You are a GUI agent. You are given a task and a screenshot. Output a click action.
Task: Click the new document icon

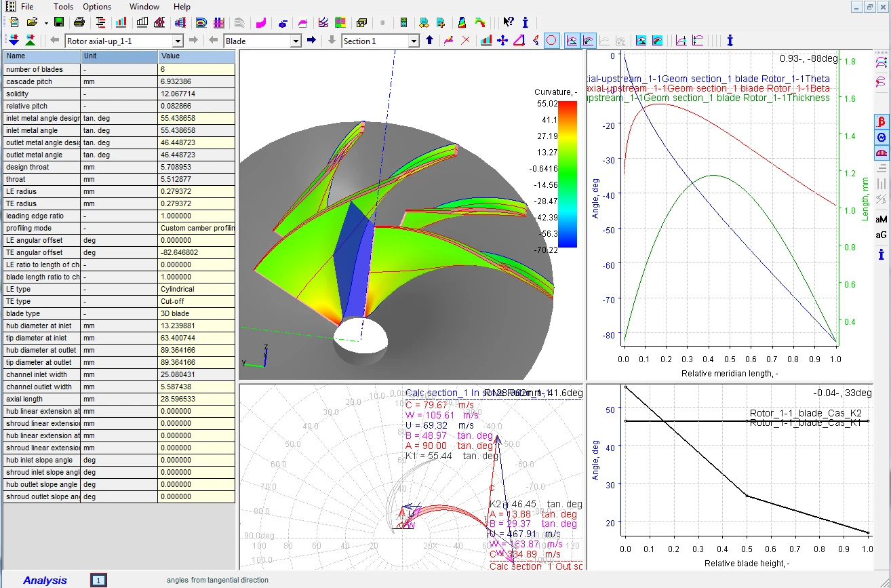pyautogui.click(x=14, y=22)
